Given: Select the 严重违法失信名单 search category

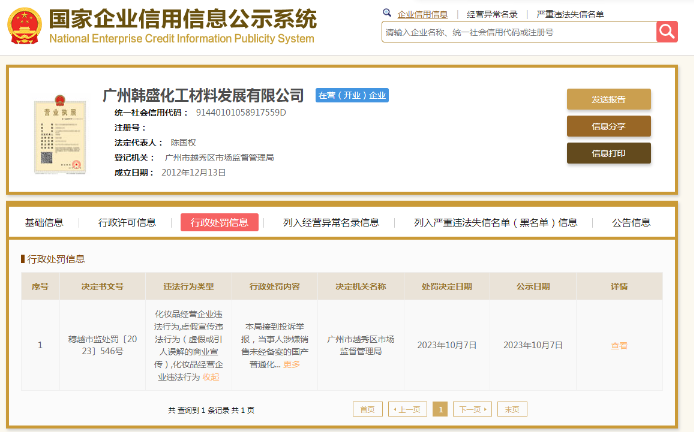Looking at the screenshot, I should pos(570,15).
